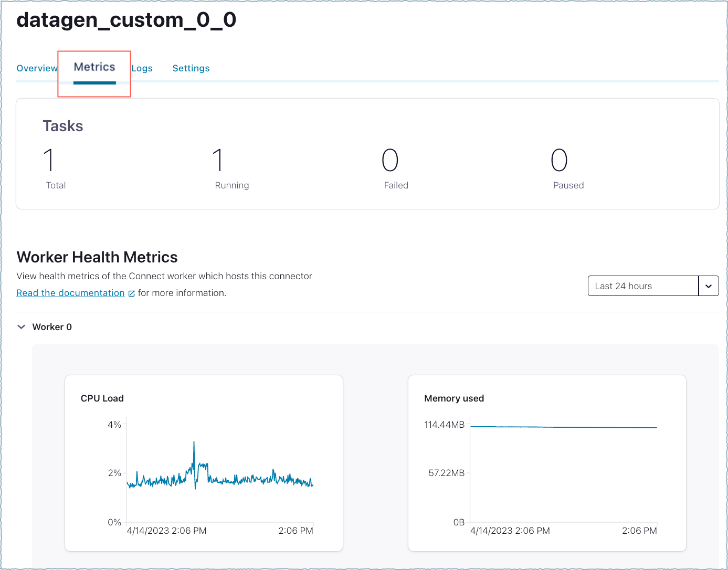Click the Worker 0 section label
Viewport: 728px width, 570px height.
click(51, 326)
